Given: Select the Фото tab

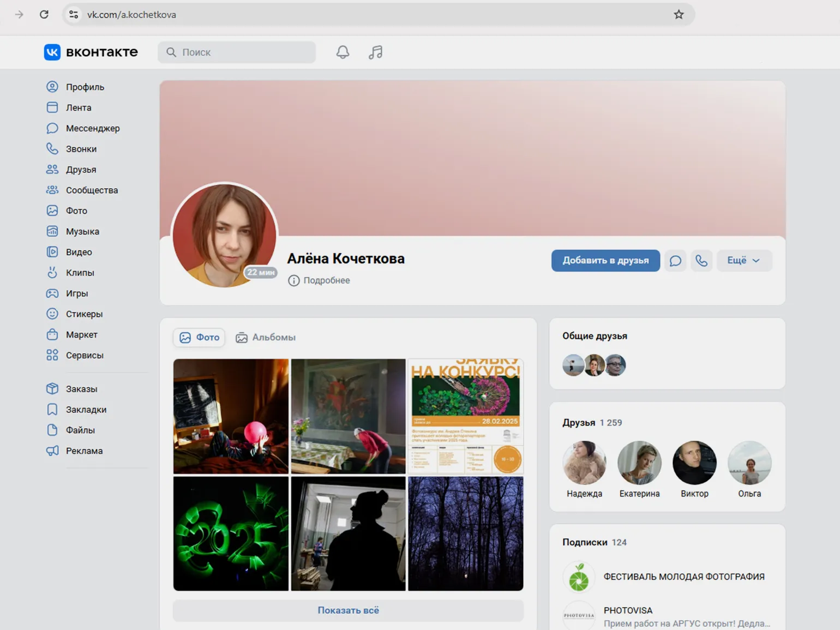Looking at the screenshot, I should [200, 338].
